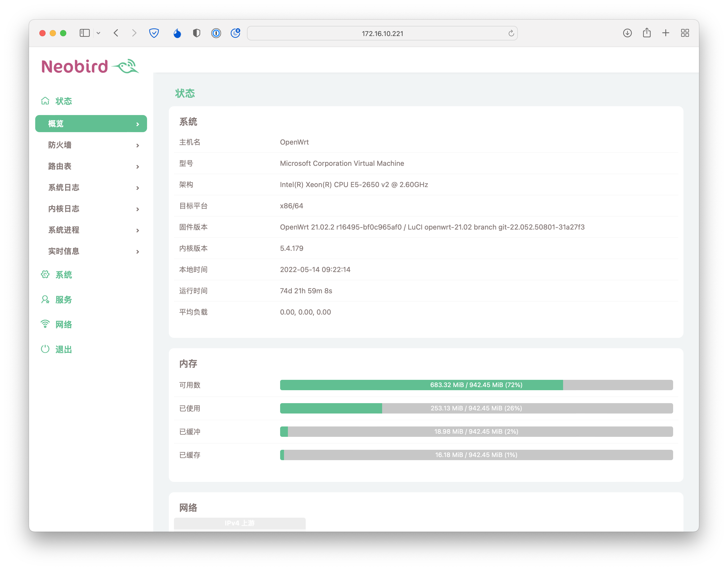Click the Share icon in toolbar
Screen dimensions: 728x570
point(647,33)
